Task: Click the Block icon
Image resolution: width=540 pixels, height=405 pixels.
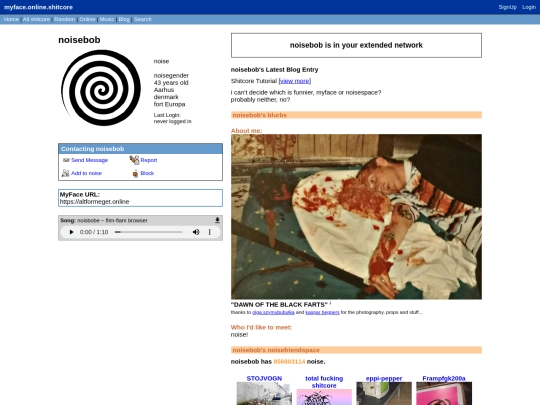Action: click(x=135, y=173)
